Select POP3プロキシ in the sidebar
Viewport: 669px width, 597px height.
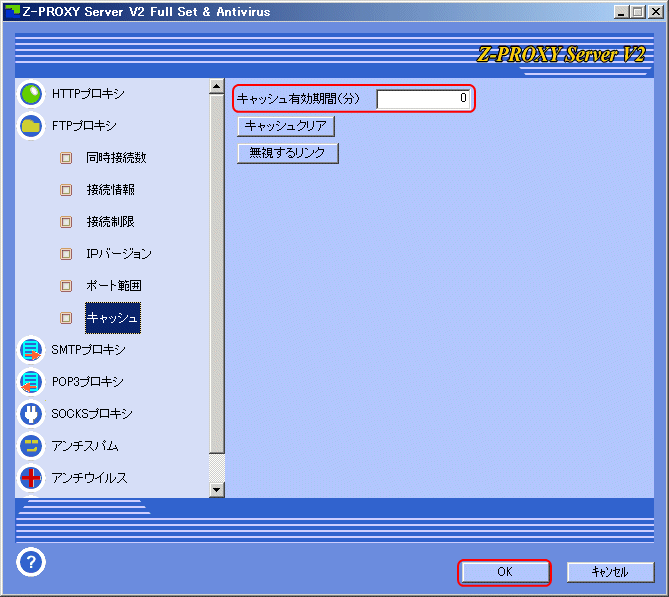tap(87, 382)
